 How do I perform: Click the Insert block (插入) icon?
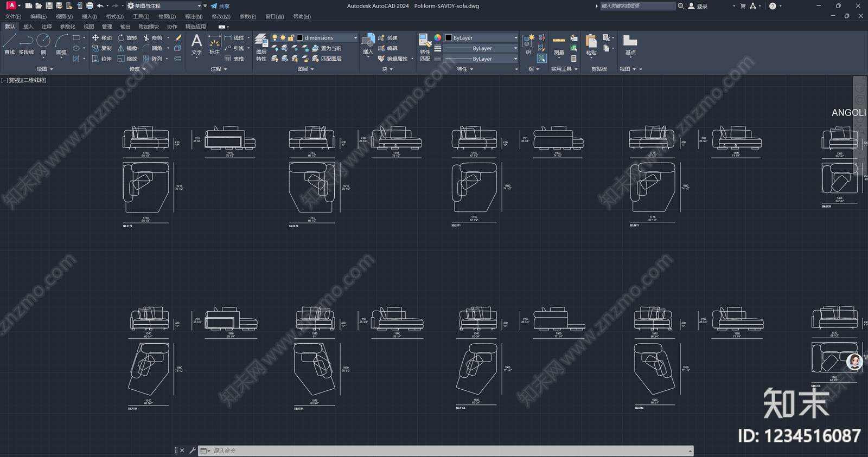tap(368, 44)
